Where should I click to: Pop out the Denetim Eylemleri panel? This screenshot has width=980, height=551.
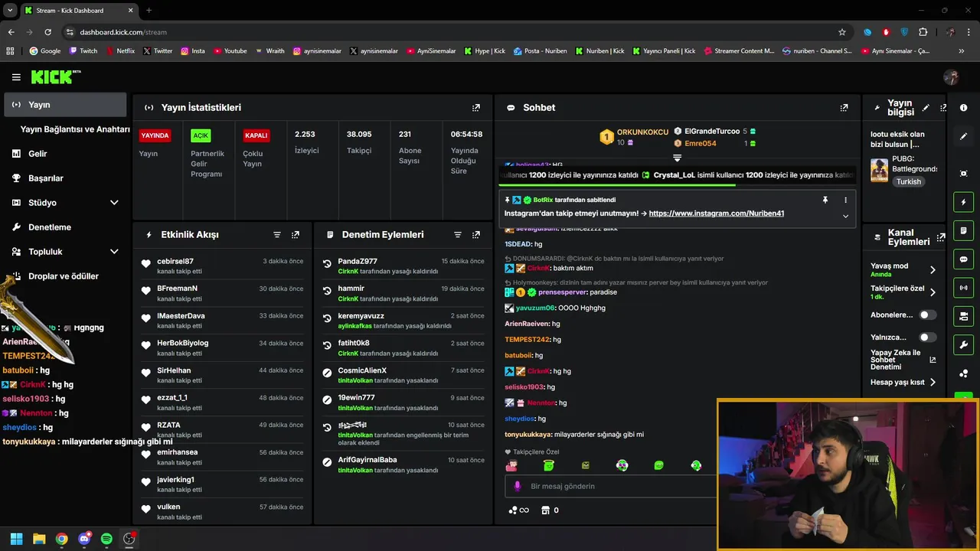(x=476, y=235)
